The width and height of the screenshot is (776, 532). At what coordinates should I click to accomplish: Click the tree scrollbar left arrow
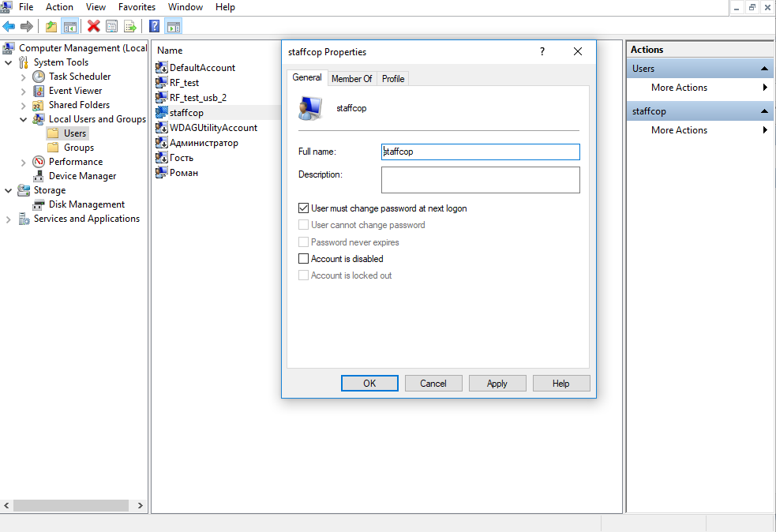click(x=6, y=505)
